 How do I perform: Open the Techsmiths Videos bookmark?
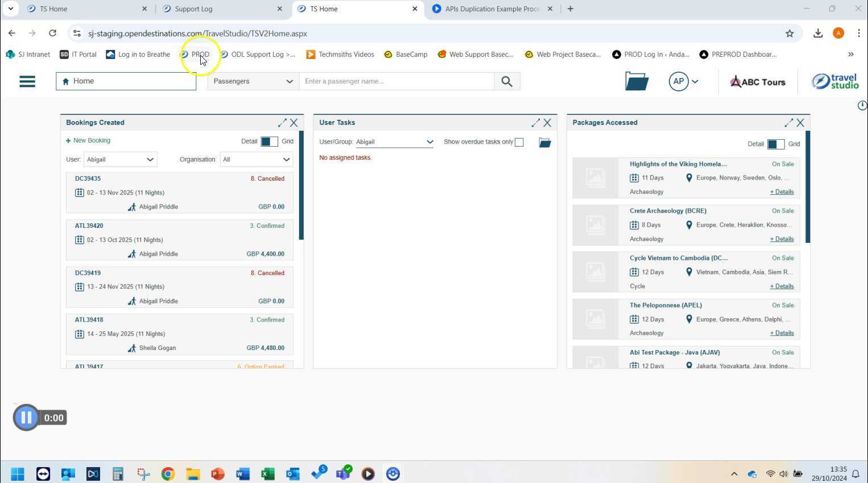pyautogui.click(x=340, y=55)
